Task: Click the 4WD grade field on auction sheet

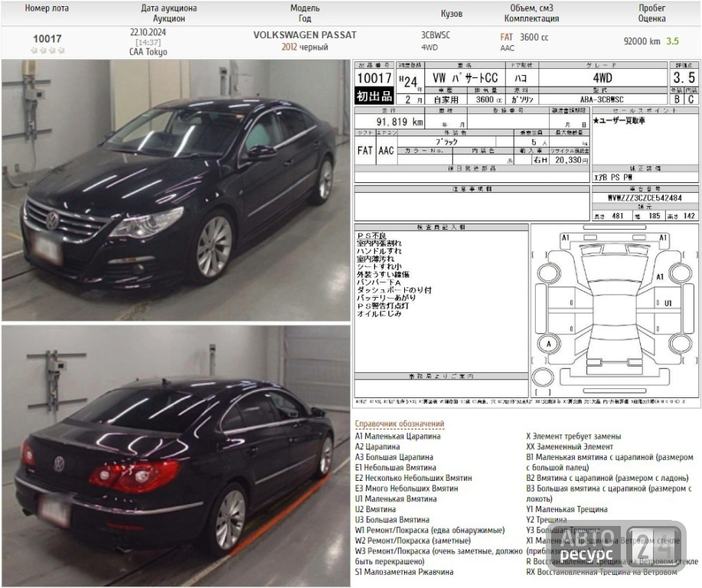Action: tap(602, 78)
